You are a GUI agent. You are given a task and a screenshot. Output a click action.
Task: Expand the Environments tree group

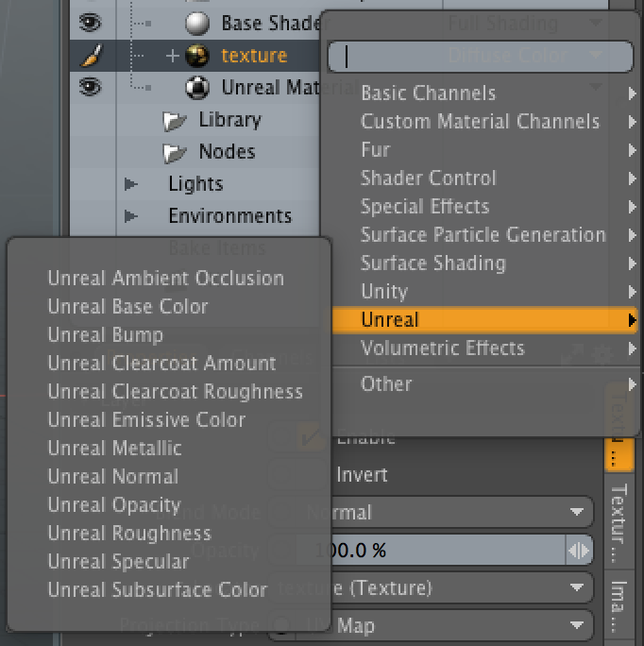[131, 216]
